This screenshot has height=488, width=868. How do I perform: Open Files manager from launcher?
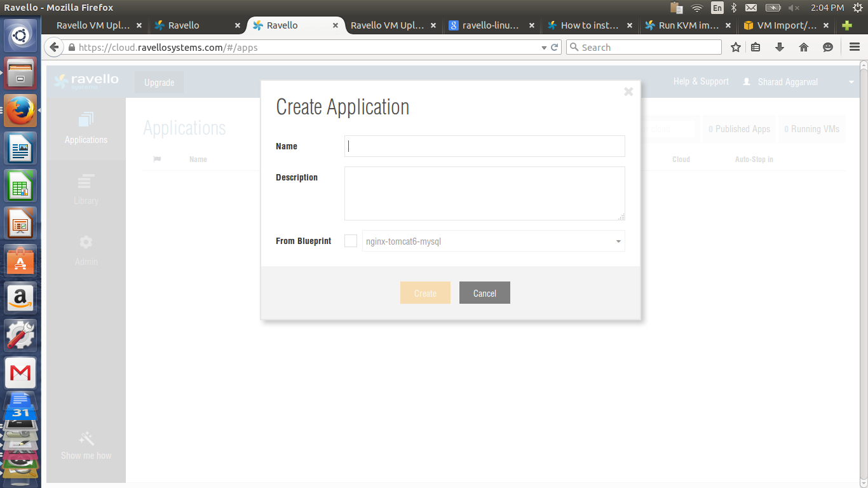20,73
